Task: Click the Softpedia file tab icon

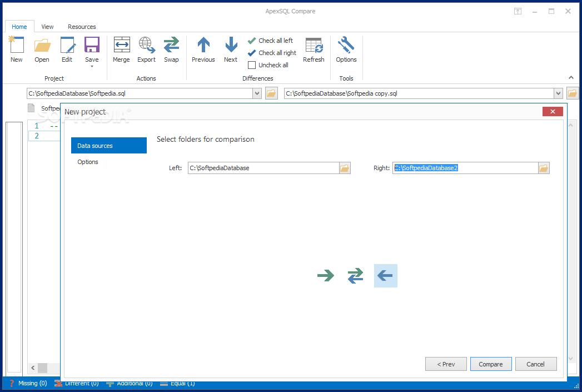Action: pyautogui.click(x=31, y=108)
